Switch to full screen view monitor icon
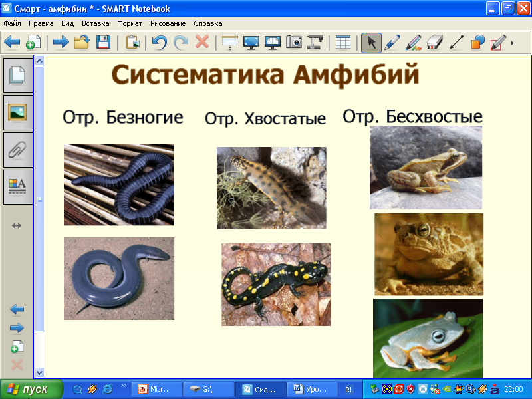 click(x=251, y=43)
